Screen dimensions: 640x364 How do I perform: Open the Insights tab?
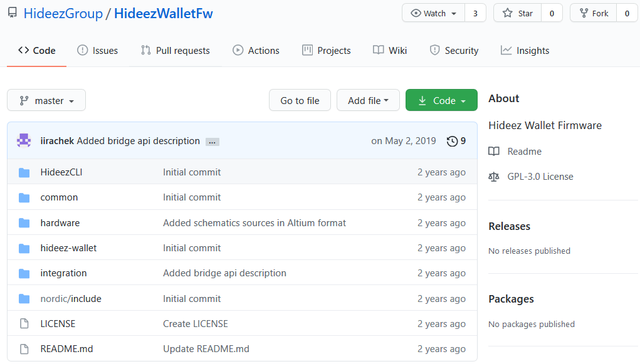tap(525, 51)
